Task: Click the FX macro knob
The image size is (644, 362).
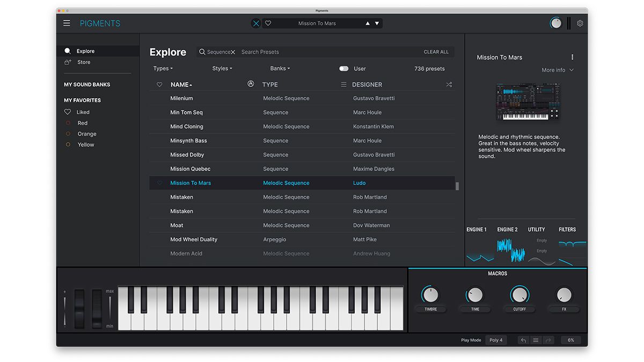Action: [x=564, y=294]
